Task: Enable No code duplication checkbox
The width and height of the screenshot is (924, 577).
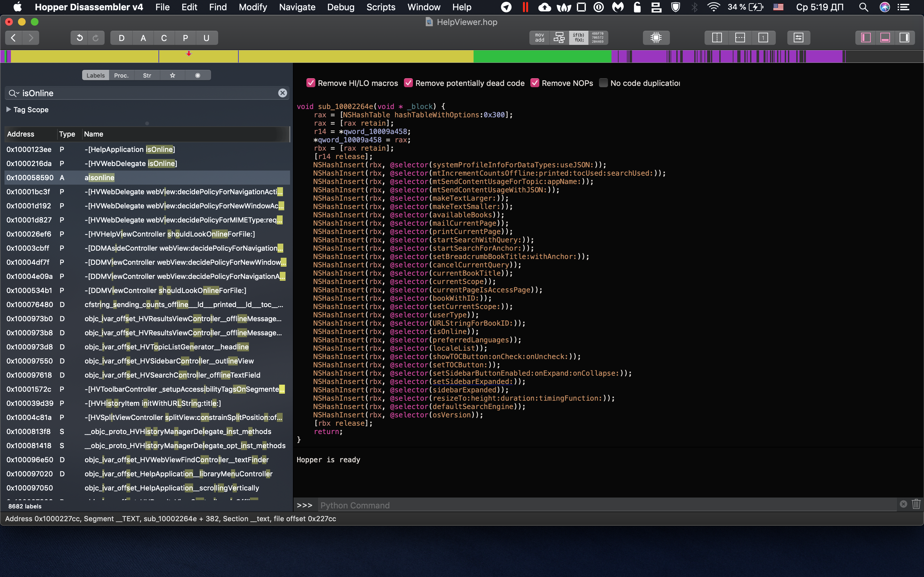Action: 603,83
